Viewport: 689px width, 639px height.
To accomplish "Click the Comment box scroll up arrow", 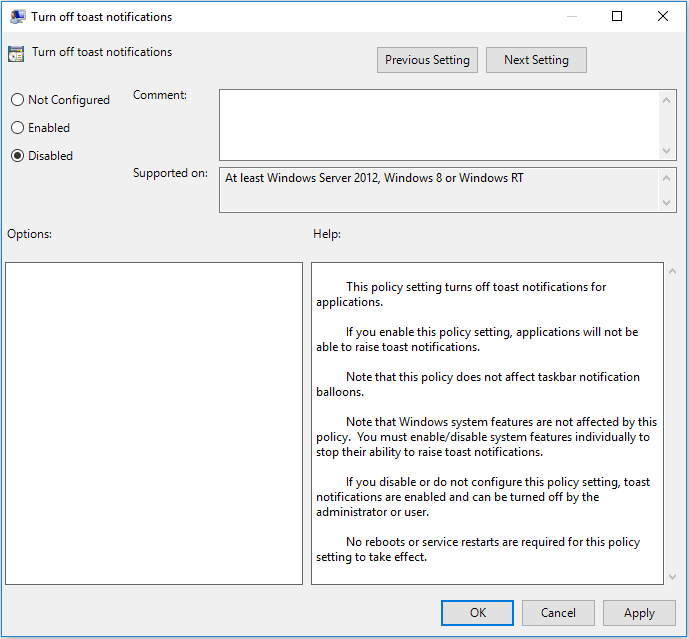I will (x=667, y=100).
